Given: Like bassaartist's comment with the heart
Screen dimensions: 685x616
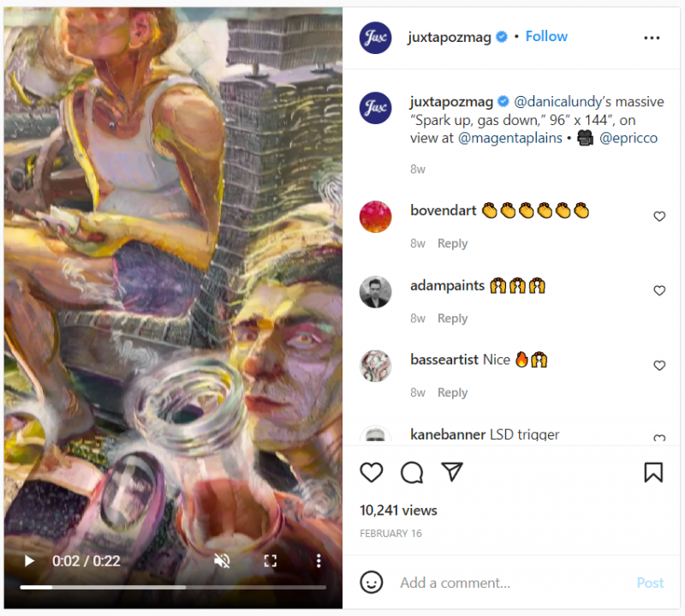Looking at the screenshot, I should coord(659,365).
